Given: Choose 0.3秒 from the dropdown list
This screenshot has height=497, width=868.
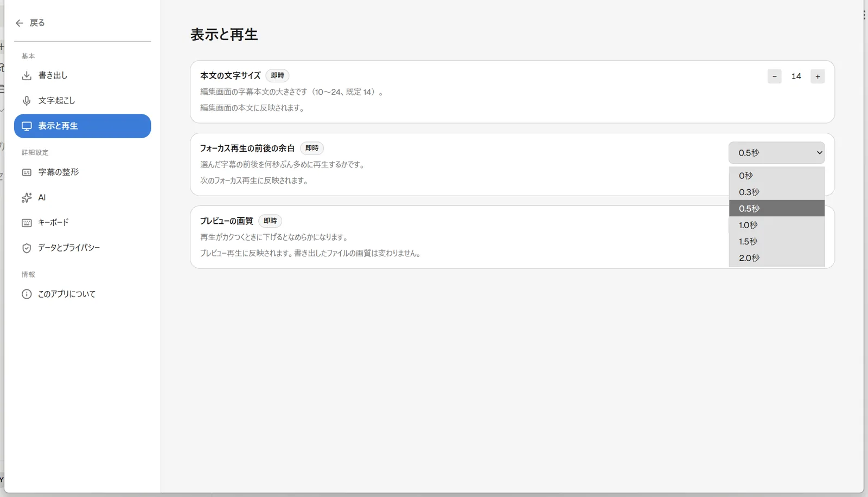Looking at the screenshot, I should (776, 192).
